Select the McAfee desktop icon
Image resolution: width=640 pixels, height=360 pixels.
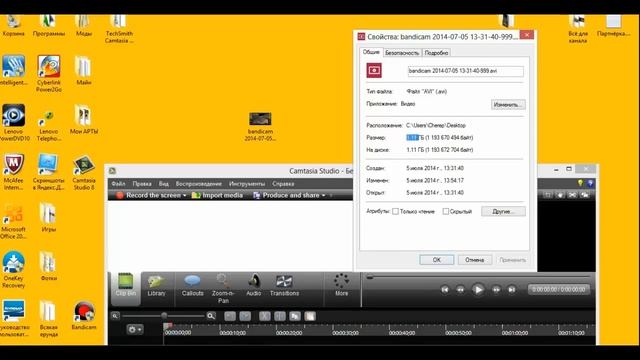13,172
